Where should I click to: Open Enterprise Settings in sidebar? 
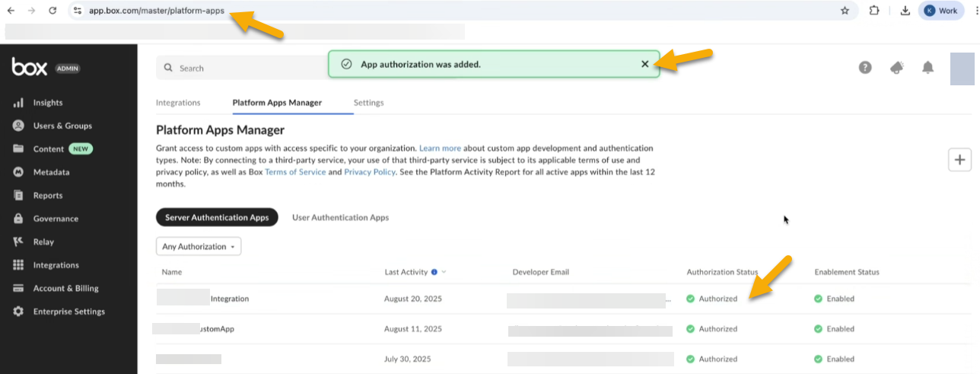(59, 312)
